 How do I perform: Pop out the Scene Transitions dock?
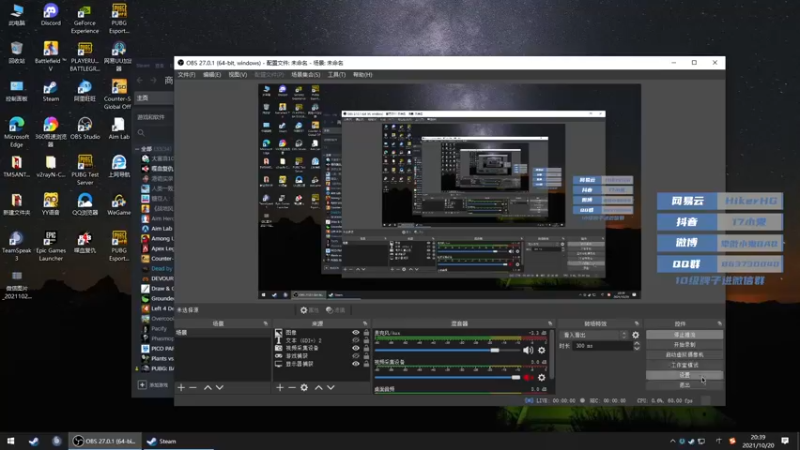[x=637, y=323]
